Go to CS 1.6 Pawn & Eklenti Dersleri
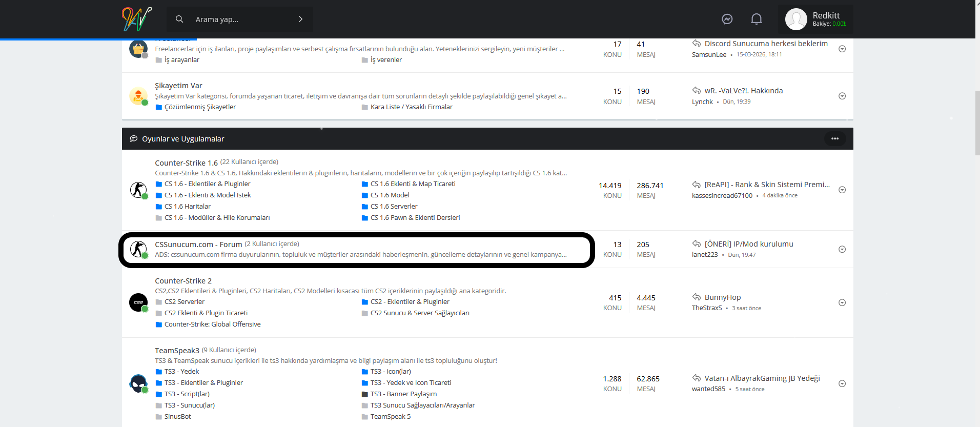This screenshot has height=427, width=980. pyautogui.click(x=415, y=218)
